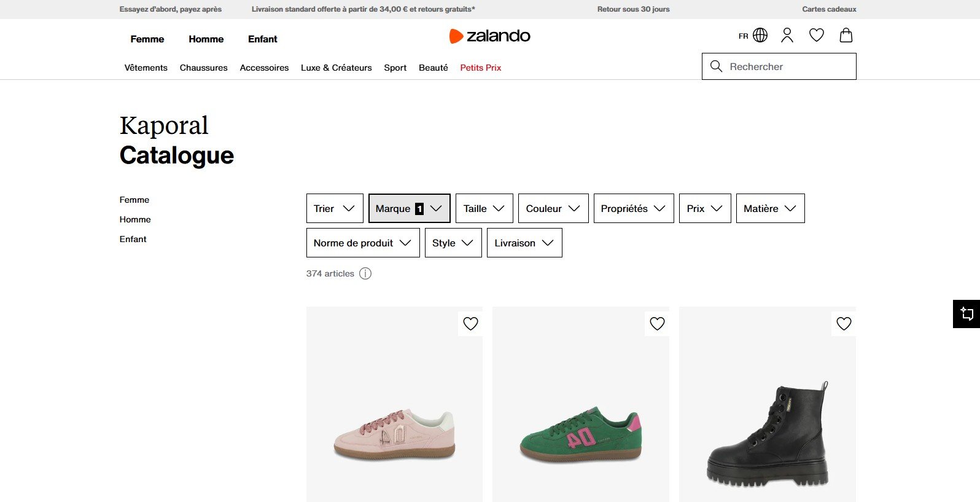Open Cartes cadeaux link
Screen dimensions: 980x502
[828, 9]
